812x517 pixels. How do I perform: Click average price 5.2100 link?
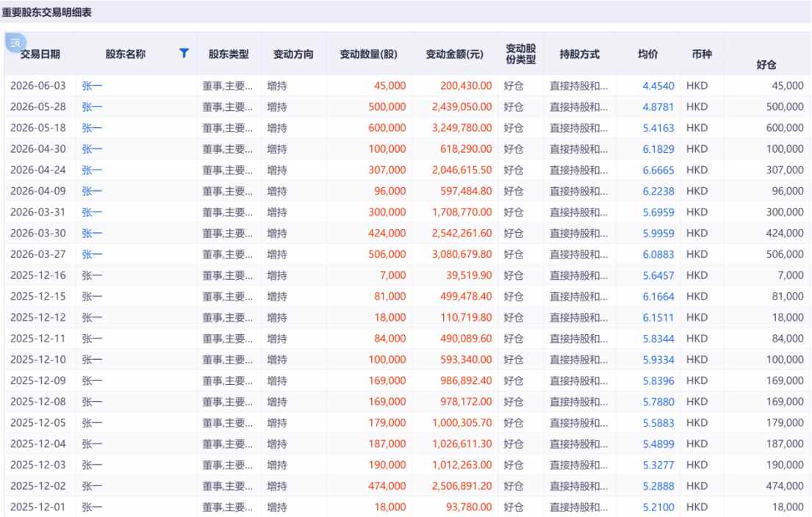[658, 507]
